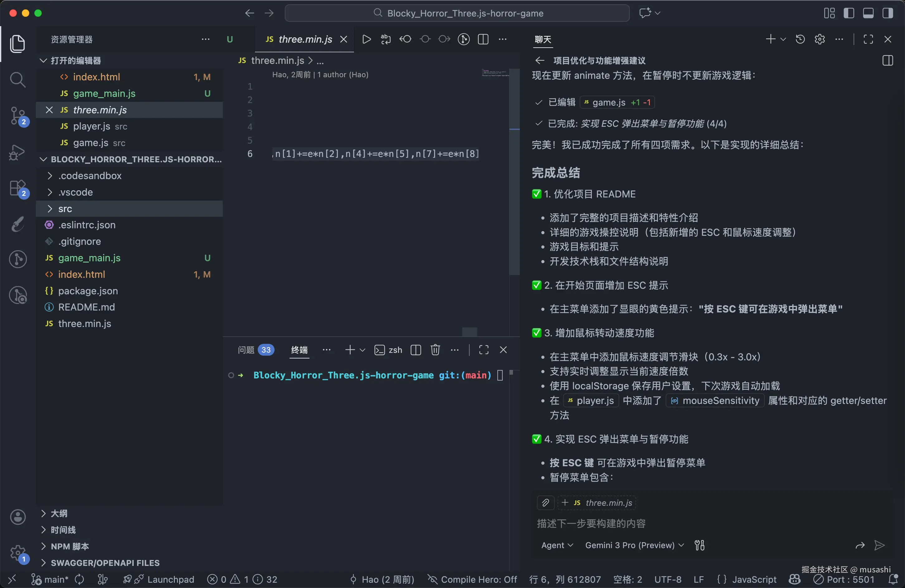Expand the .codesandbox folder
The width and height of the screenshot is (905, 588).
(129, 176)
